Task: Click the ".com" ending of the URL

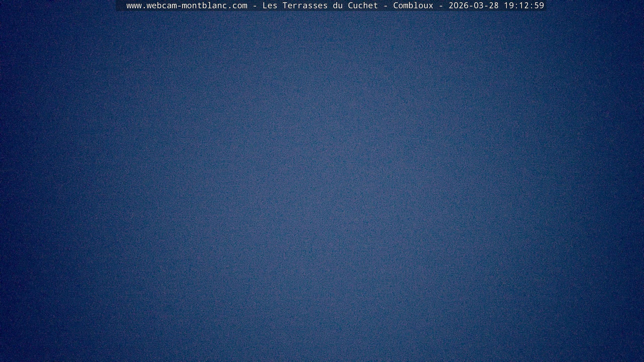Action: pos(237,6)
